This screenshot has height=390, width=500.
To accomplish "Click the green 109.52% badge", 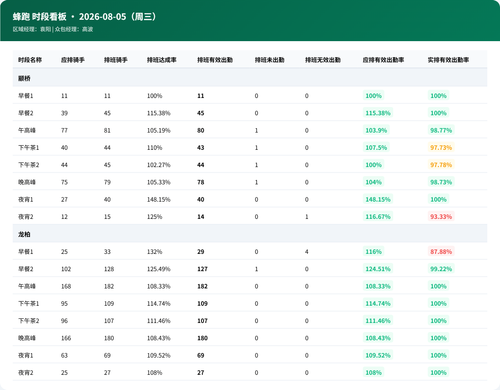I will (378, 355).
